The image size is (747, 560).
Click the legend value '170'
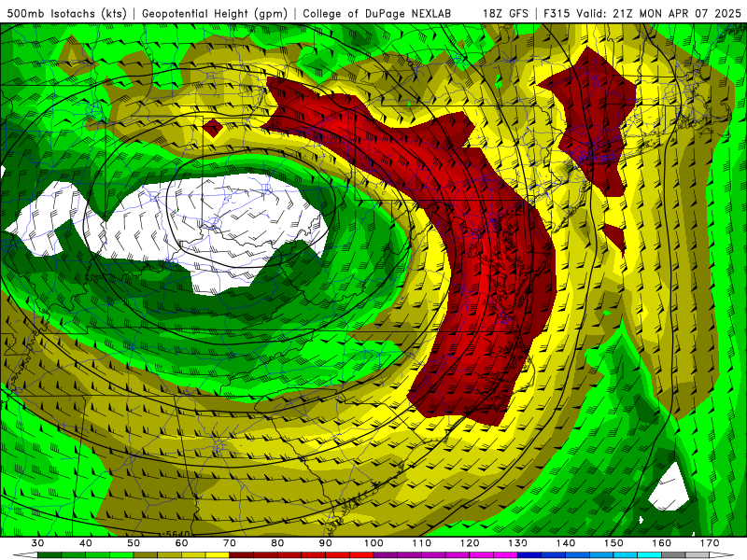(x=710, y=543)
